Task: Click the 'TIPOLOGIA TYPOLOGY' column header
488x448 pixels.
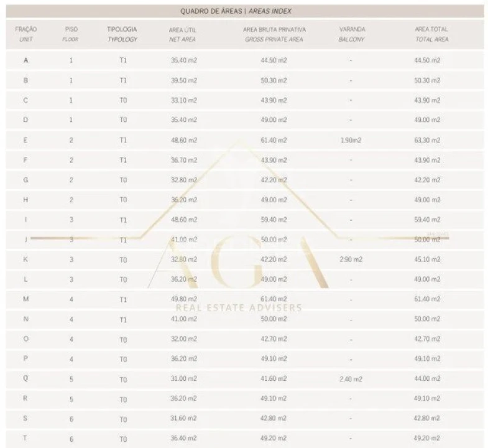Action: (x=122, y=34)
